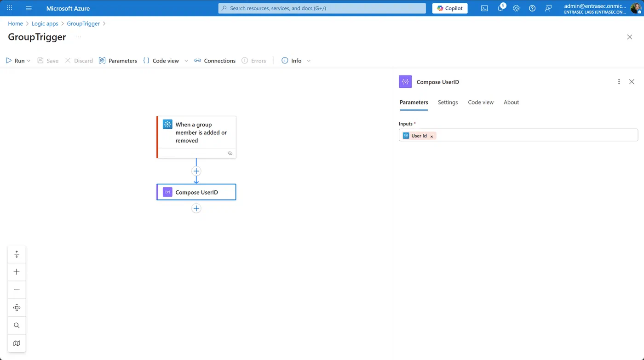Open the hamburger portal menu

coord(29,8)
